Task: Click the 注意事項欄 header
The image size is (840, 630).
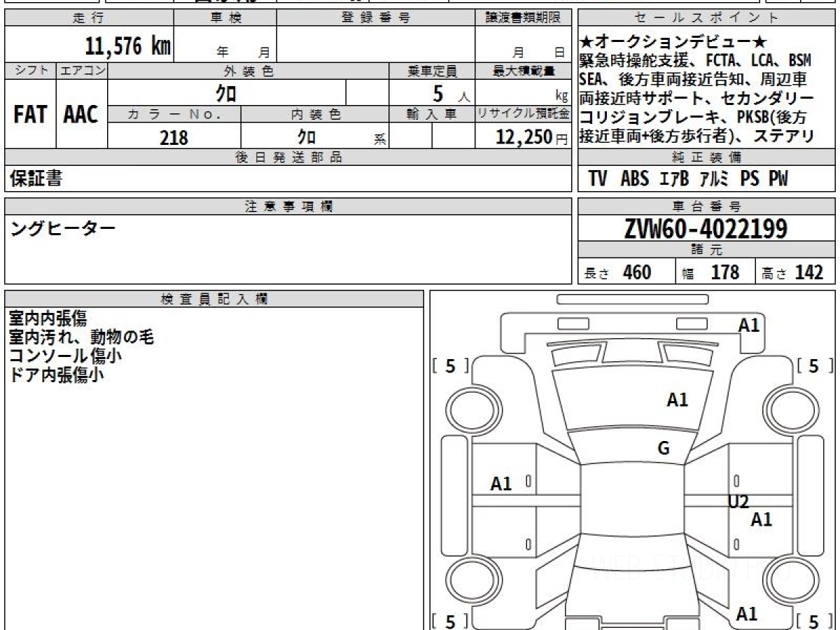Action: click(288, 206)
